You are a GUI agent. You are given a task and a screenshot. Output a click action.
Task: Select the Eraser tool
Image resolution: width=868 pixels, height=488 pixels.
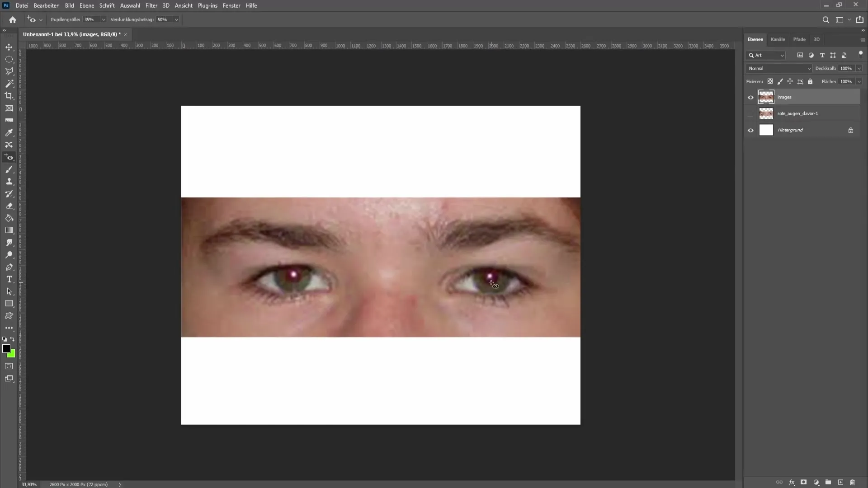(9, 206)
